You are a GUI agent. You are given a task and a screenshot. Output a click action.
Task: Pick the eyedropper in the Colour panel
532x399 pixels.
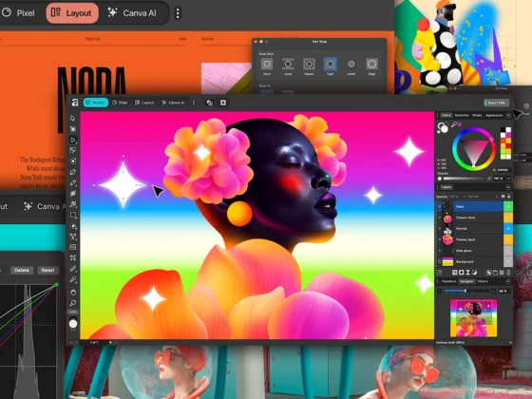pos(454,124)
